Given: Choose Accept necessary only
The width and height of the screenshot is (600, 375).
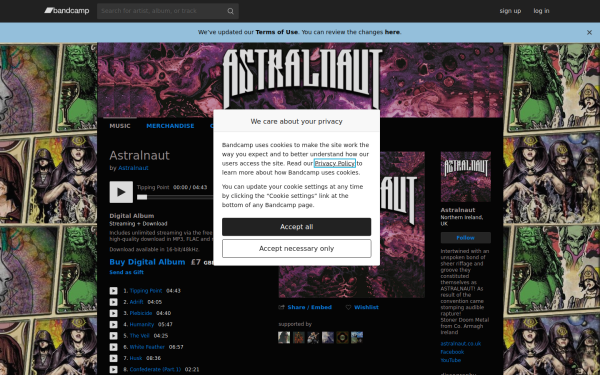Looking at the screenshot, I should click(297, 249).
